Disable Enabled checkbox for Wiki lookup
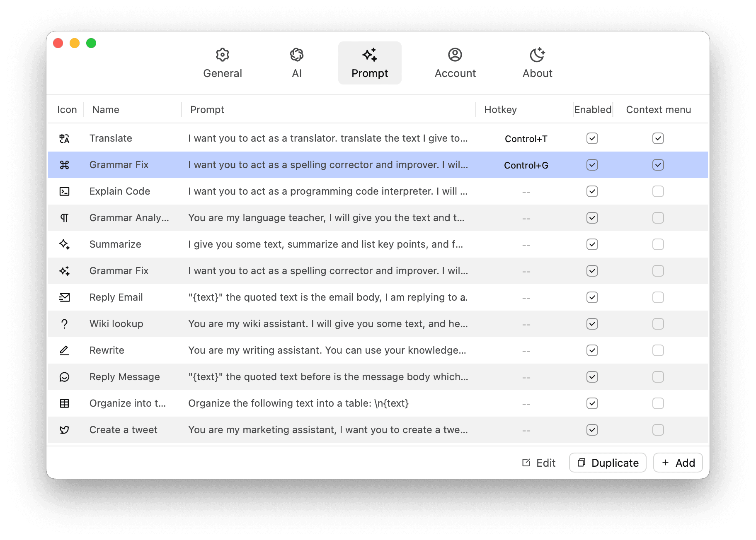This screenshot has width=756, height=540. pos(592,324)
